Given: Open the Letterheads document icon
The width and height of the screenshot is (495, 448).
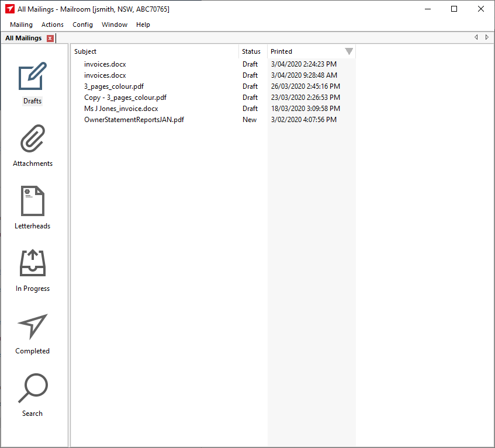Looking at the screenshot, I should 33,201.
